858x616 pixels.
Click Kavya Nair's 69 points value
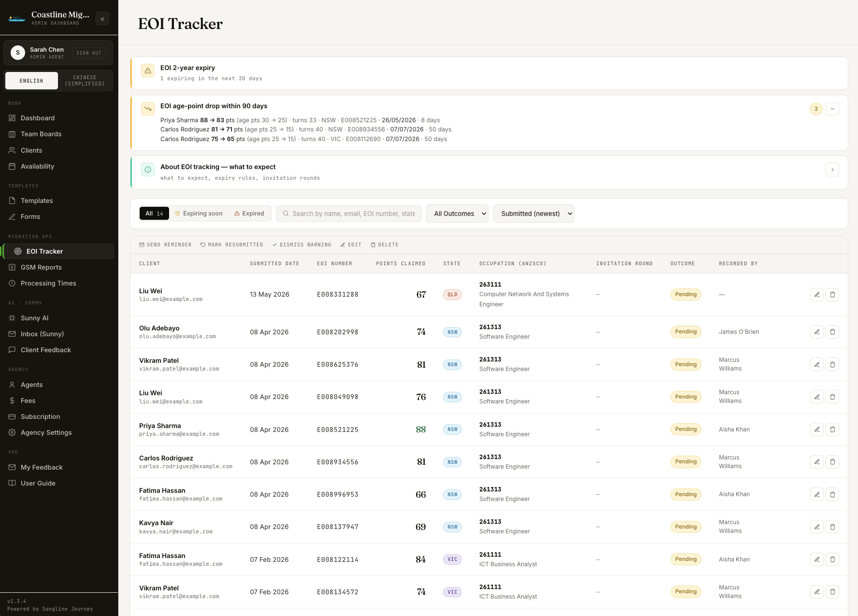tap(421, 527)
